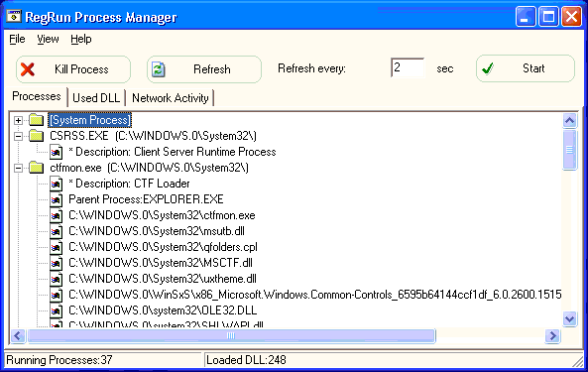588x372 pixels.
Task: Click the Kill Process button
Action: pyautogui.click(x=73, y=69)
